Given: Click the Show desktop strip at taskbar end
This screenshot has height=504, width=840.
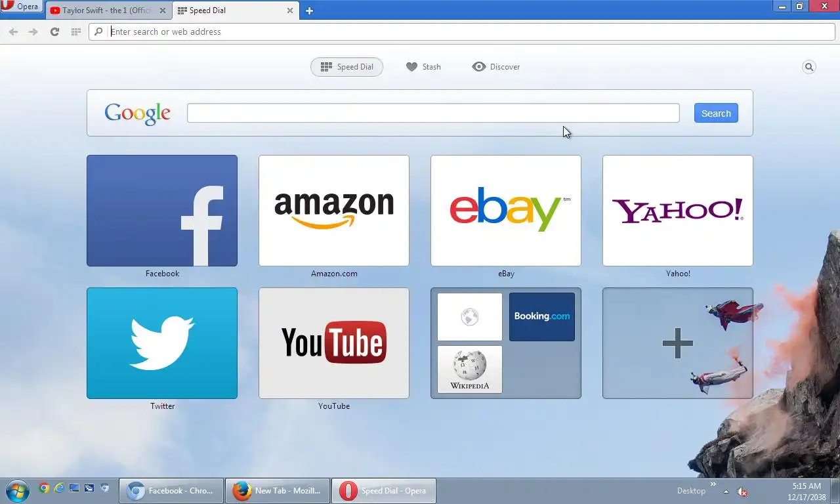Looking at the screenshot, I should [835, 491].
